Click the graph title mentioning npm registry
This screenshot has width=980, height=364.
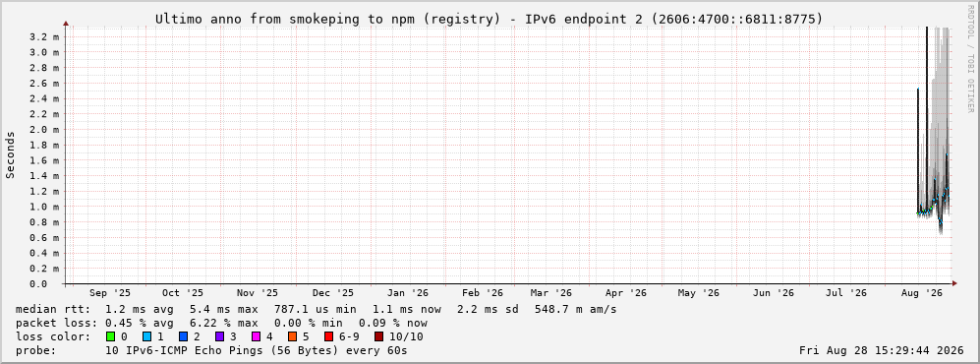coord(489,20)
